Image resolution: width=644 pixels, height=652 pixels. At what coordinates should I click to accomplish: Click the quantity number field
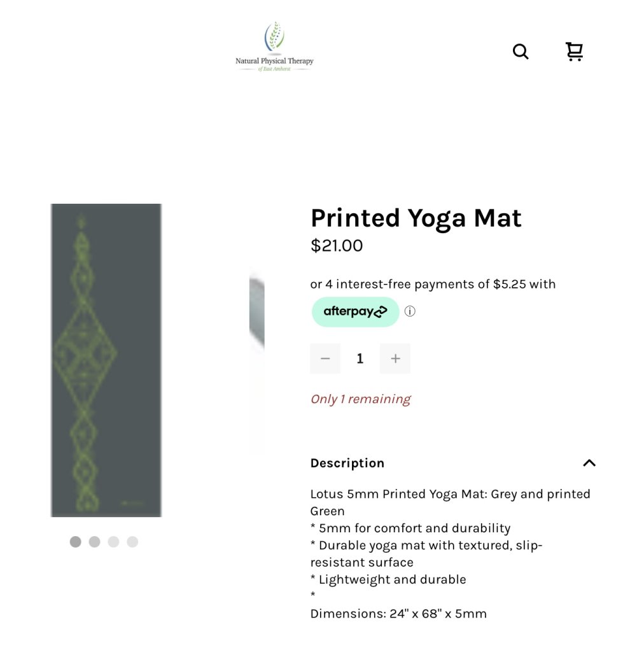[360, 358]
